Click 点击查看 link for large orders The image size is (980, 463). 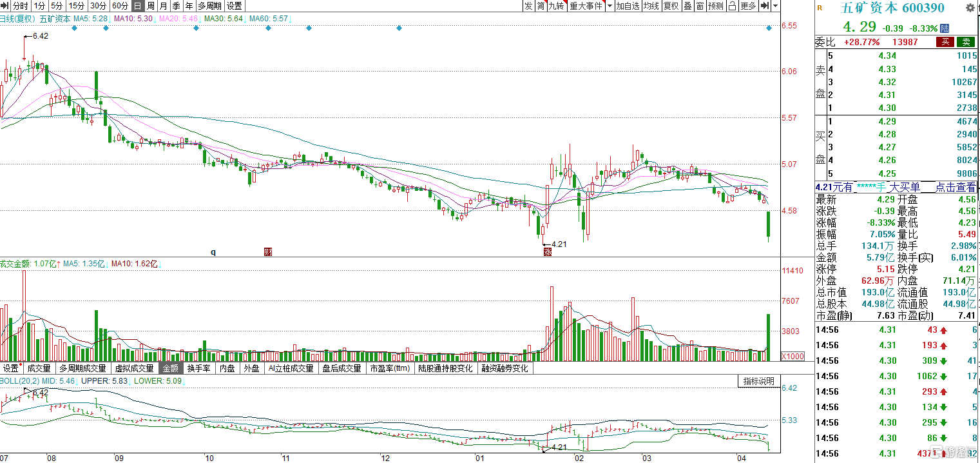point(956,187)
